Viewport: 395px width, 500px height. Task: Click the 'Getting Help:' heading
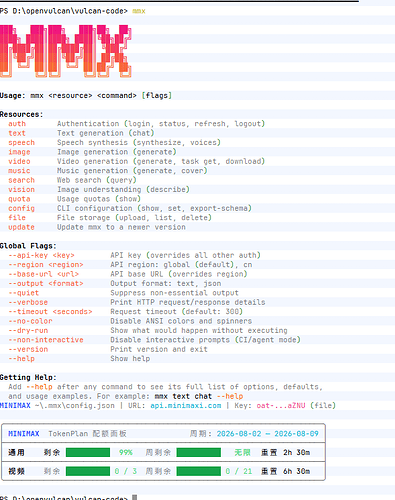pyautogui.click(x=28, y=377)
